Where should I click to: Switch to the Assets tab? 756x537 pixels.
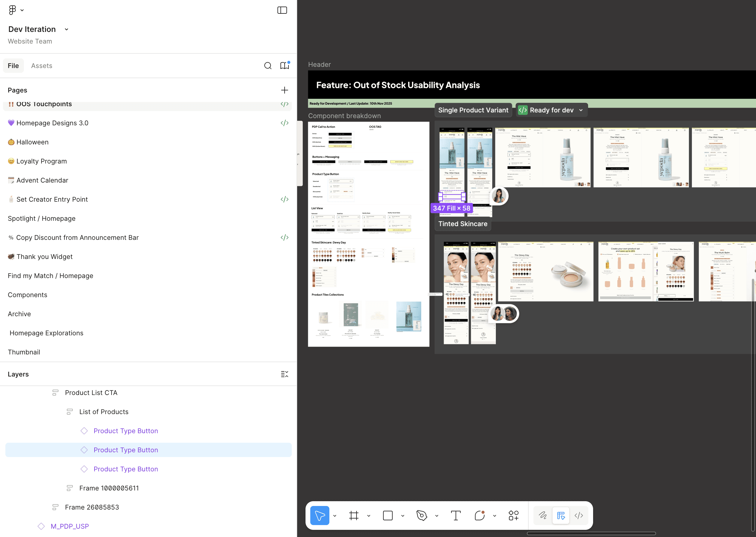point(42,66)
